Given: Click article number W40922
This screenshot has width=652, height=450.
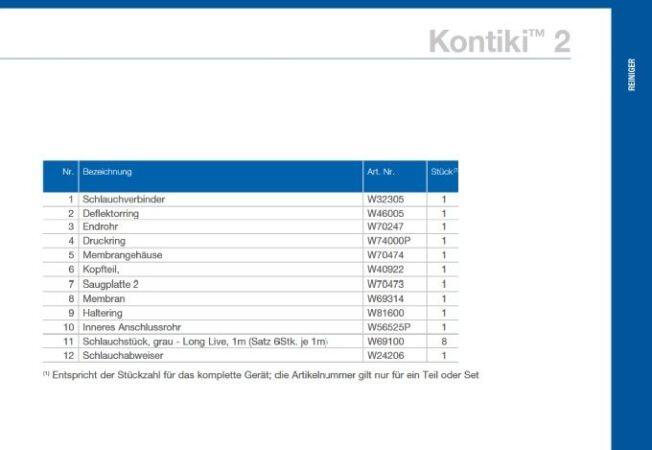Looking at the screenshot, I should point(385,270).
